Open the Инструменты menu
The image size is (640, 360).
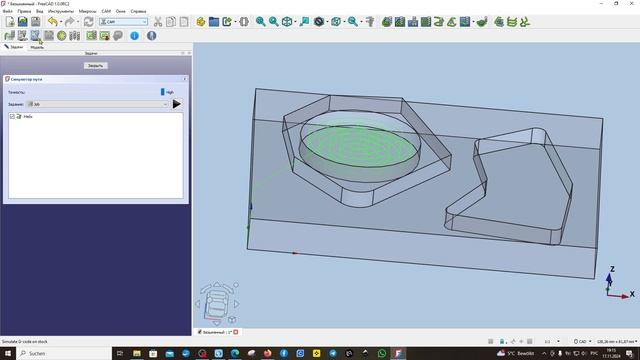tap(61, 11)
